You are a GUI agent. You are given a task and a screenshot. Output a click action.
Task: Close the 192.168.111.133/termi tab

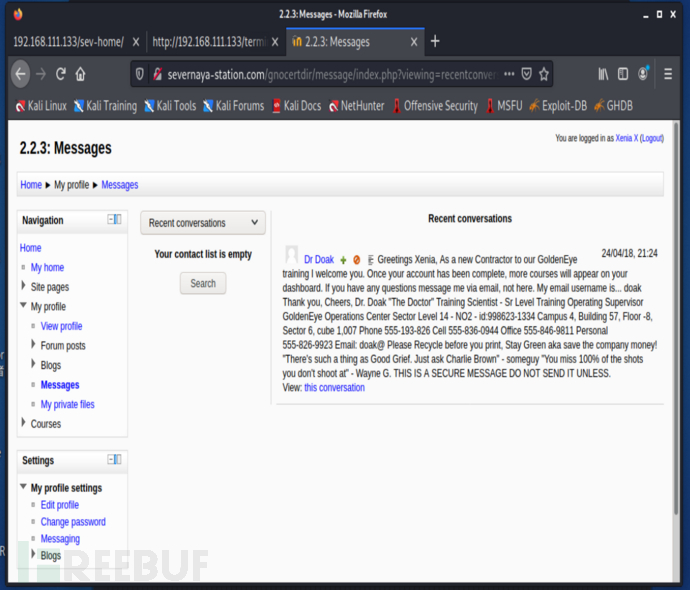[275, 42]
